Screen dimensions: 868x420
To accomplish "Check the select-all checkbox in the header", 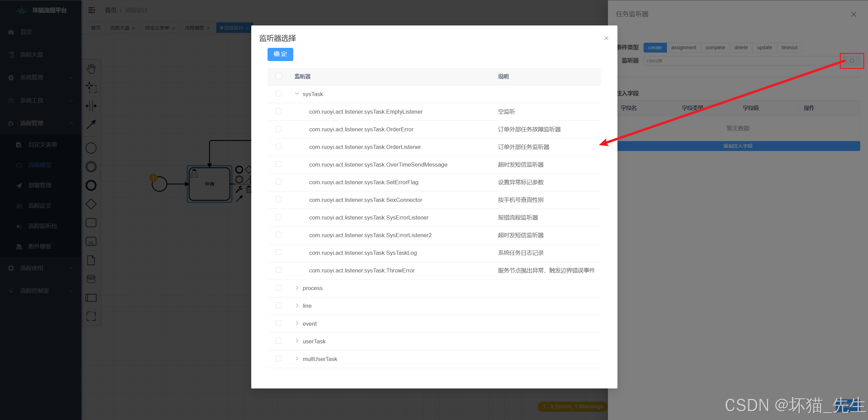I will pyautogui.click(x=278, y=76).
